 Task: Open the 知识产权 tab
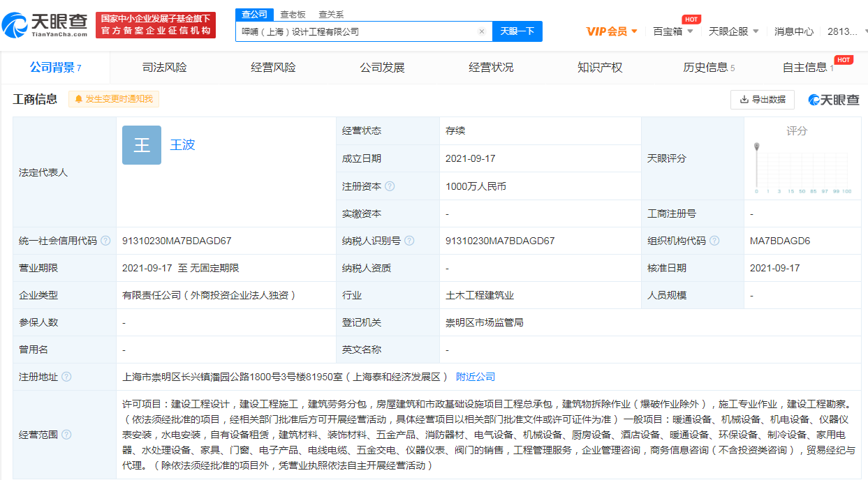(600, 68)
